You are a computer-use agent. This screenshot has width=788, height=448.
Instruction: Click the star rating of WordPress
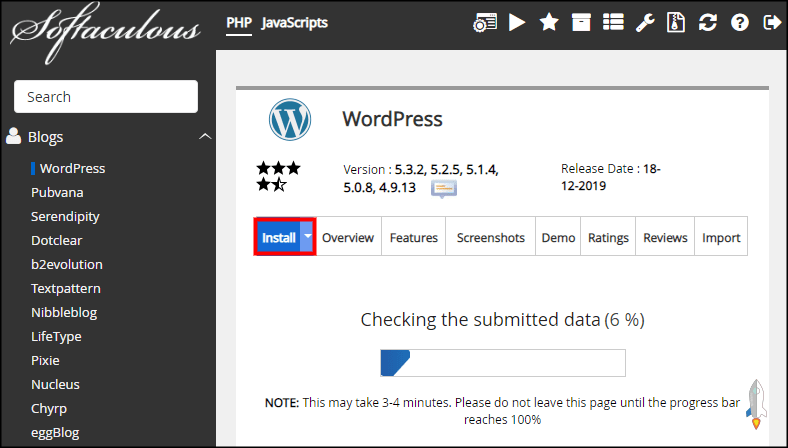(278, 176)
